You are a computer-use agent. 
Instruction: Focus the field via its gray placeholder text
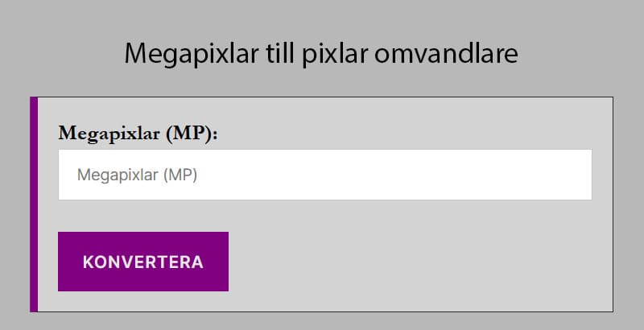137,175
